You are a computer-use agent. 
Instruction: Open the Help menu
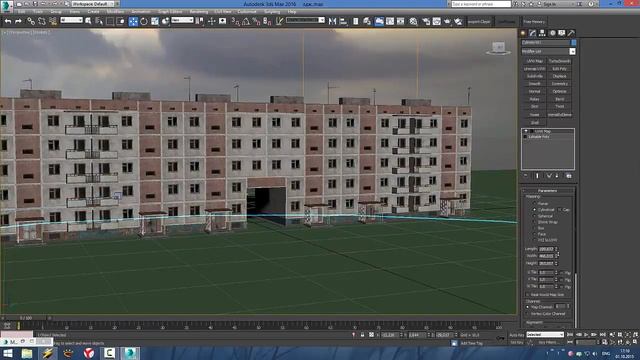click(292, 12)
